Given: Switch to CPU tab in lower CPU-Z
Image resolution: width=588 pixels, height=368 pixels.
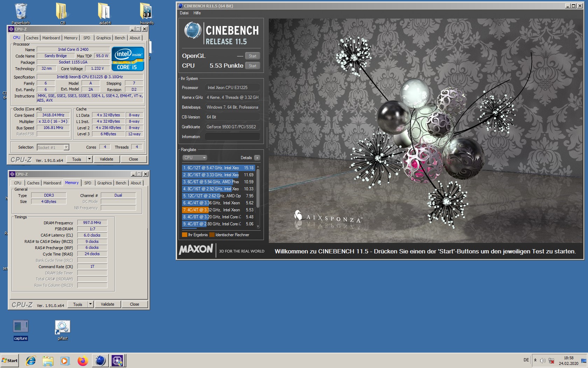Looking at the screenshot, I should (18, 183).
